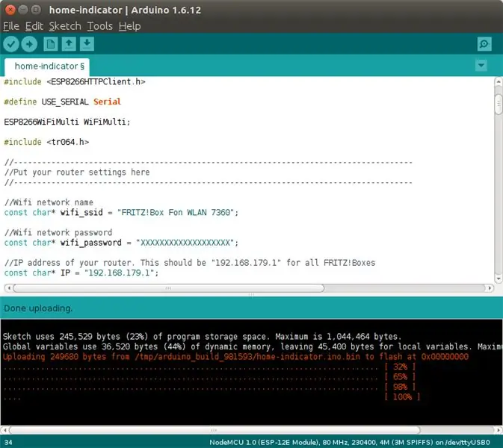Click the editor horizontal scrollbar left arrow

point(9,288)
